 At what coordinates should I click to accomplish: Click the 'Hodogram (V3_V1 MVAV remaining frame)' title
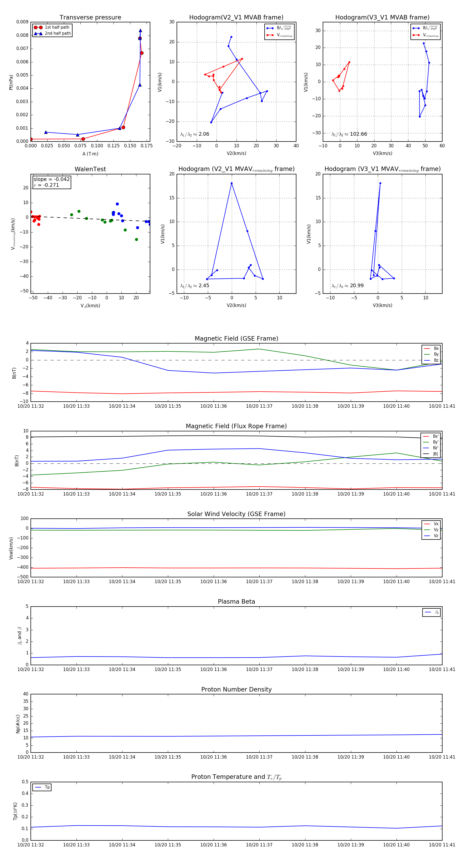382,169
